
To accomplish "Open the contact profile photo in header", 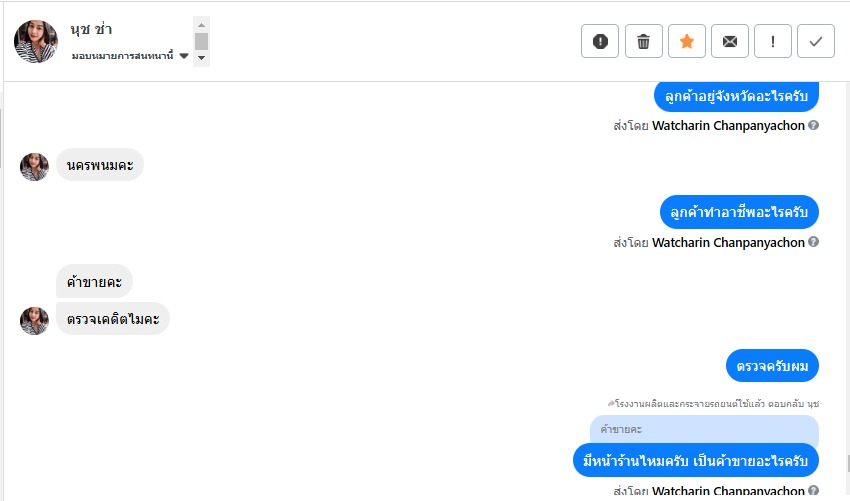I will [x=36, y=42].
